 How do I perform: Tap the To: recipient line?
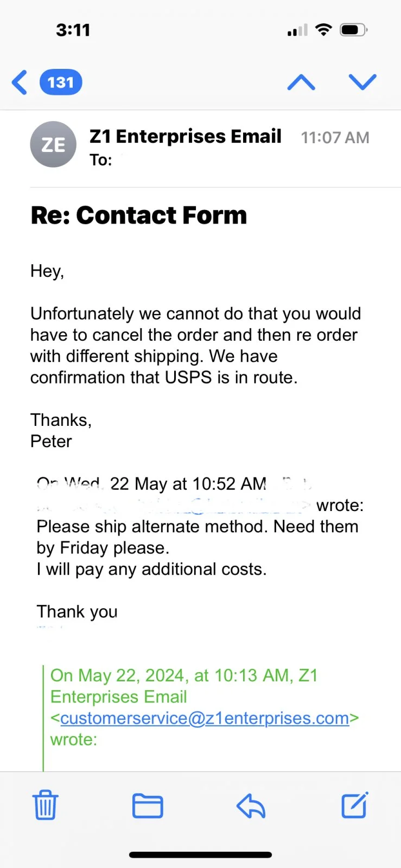point(101,160)
